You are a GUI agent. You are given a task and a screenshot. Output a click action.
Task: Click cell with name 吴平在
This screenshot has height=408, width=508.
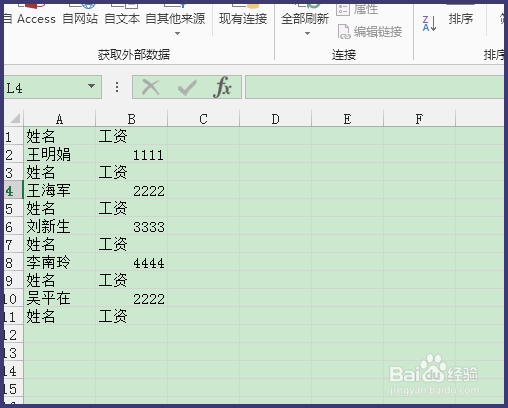pos(60,298)
